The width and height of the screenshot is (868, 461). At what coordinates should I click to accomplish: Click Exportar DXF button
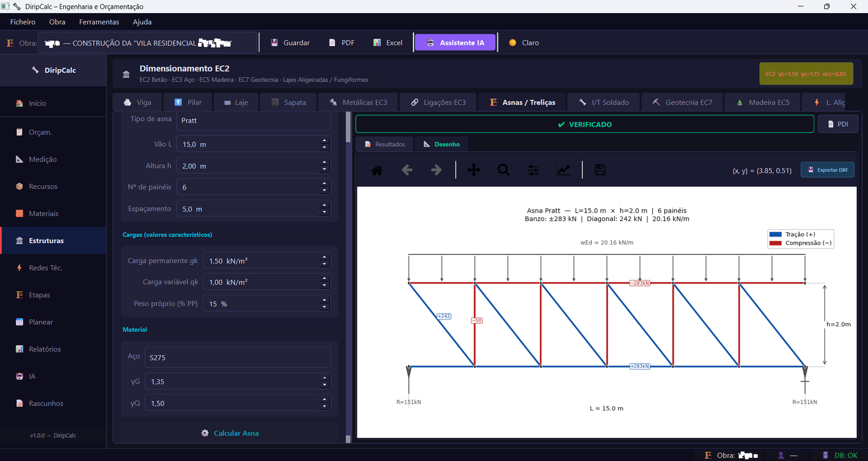(828, 170)
